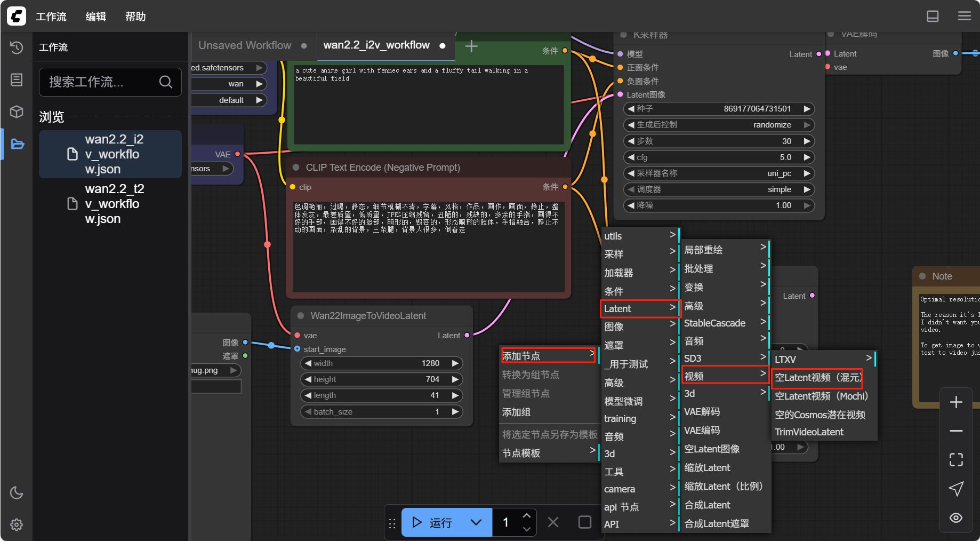Zoom in on canvas with plus
The height and width of the screenshot is (541, 980).
[x=956, y=402]
